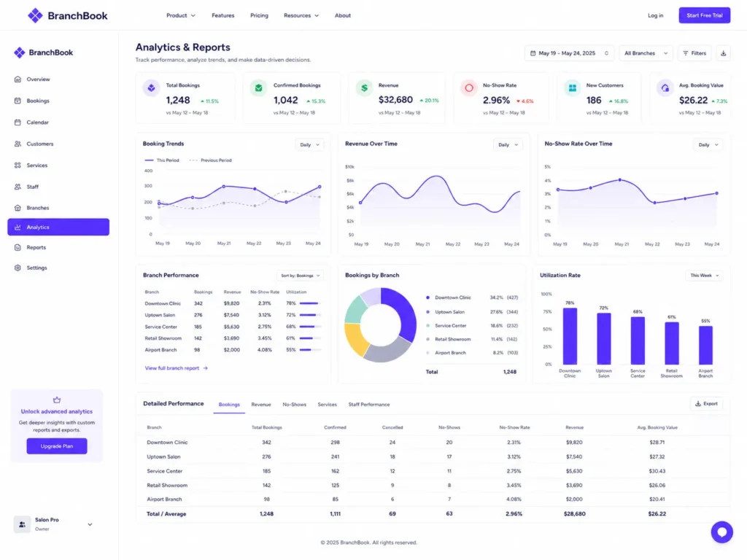Click the Start Free Trial button

tap(705, 15)
